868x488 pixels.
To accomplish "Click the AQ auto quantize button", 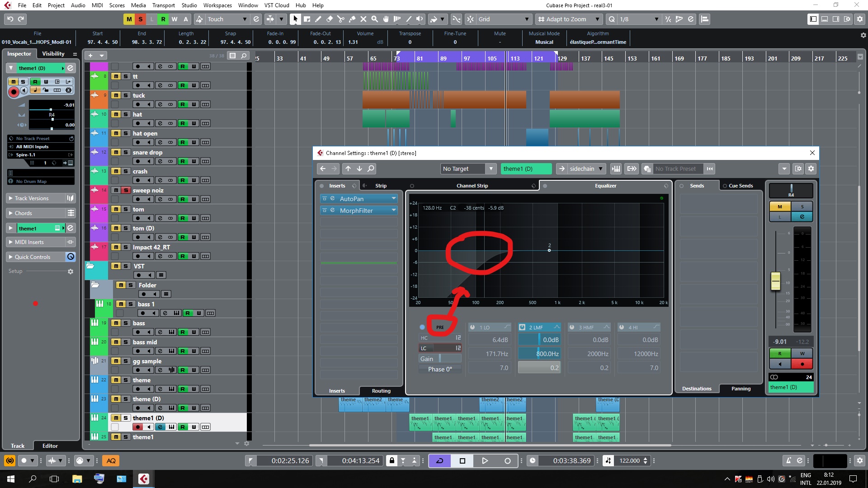I will tap(111, 460).
